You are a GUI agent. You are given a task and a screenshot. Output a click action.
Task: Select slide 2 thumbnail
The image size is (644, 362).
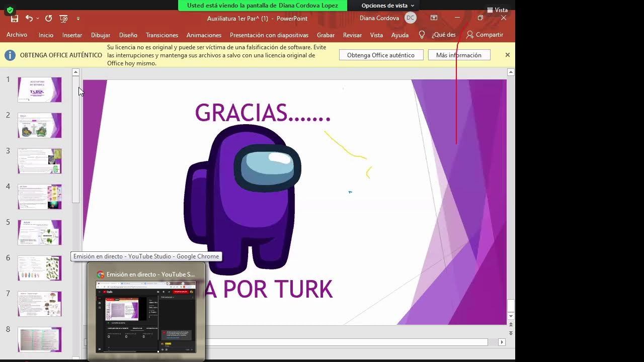click(x=40, y=125)
